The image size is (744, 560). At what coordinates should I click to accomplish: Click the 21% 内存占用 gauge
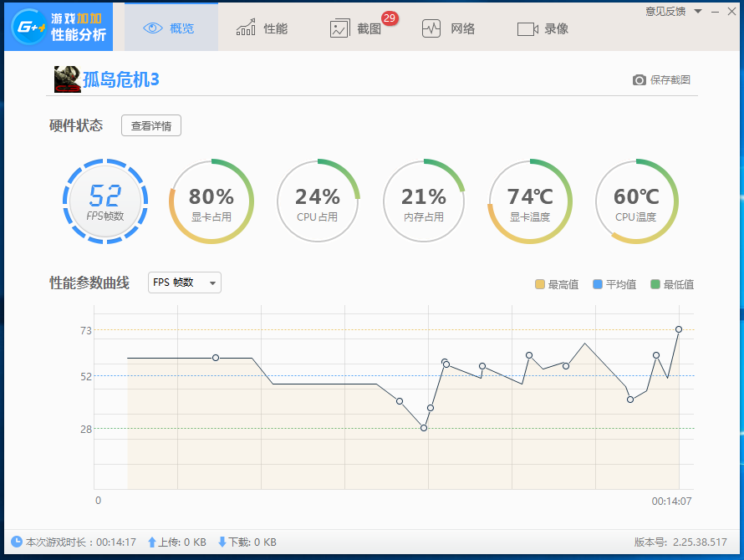[424, 201]
